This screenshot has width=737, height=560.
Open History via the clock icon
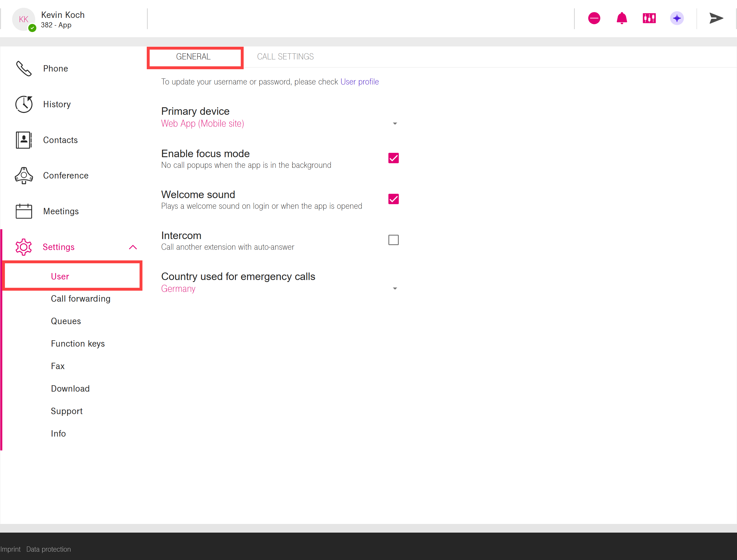pyautogui.click(x=24, y=104)
